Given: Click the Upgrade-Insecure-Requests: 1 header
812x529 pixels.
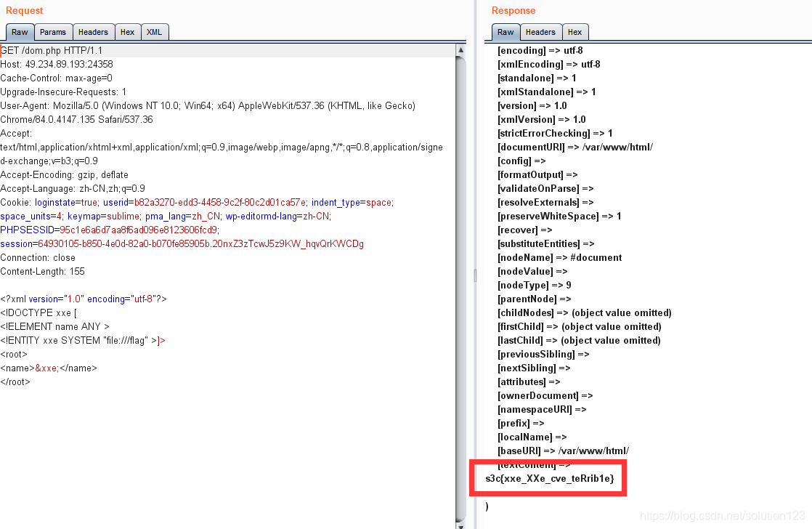Looking at the screenshot, I should (x=63, y=92).
